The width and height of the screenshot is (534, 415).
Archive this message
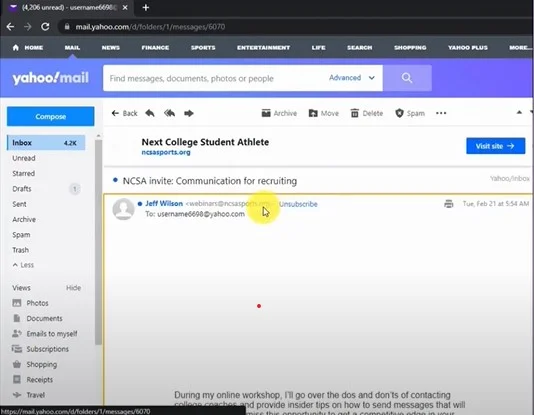coord(279,113)
